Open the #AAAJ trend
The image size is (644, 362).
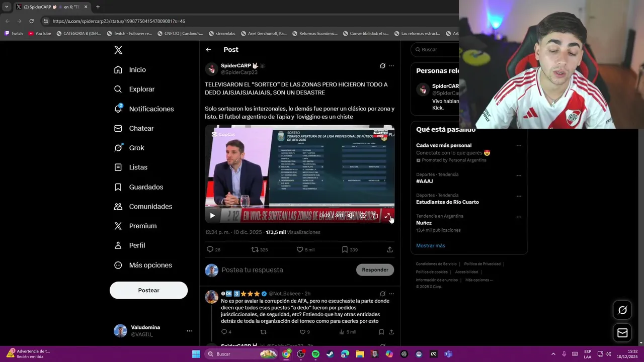pyautogui.click(x=424, y=182)
